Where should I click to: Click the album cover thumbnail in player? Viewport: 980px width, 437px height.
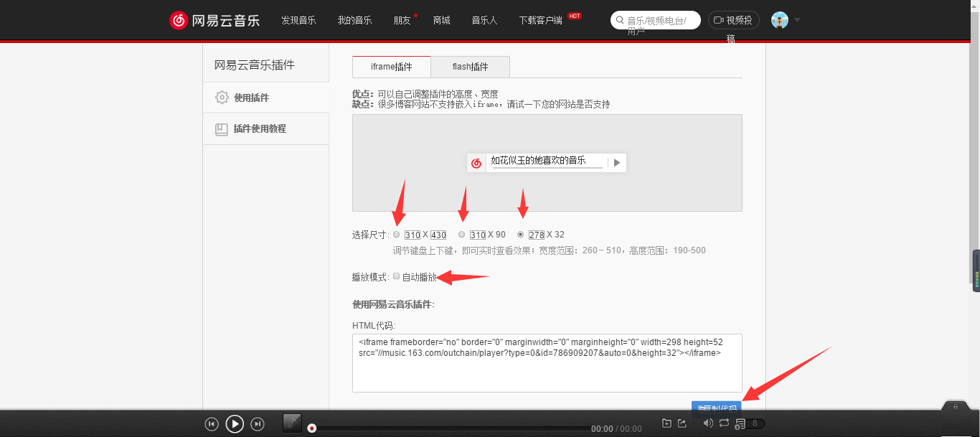pos(293,423)
